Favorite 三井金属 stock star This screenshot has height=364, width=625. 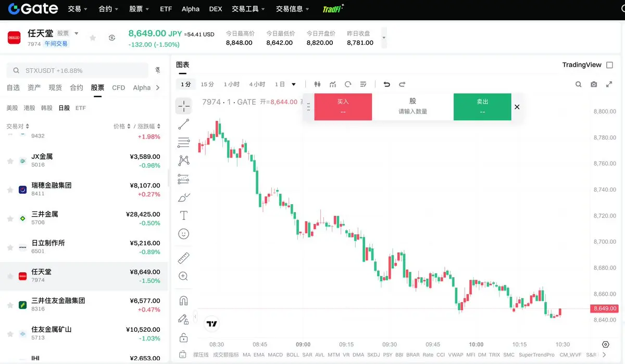coord(10,219)
